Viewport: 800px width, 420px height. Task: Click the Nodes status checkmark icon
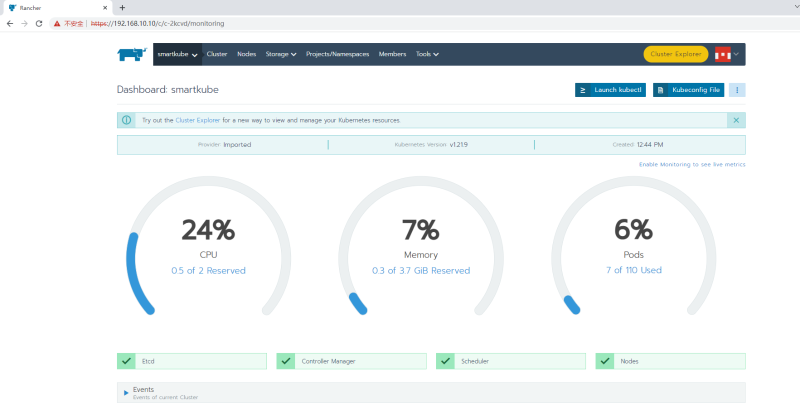[x=605, y=361]
